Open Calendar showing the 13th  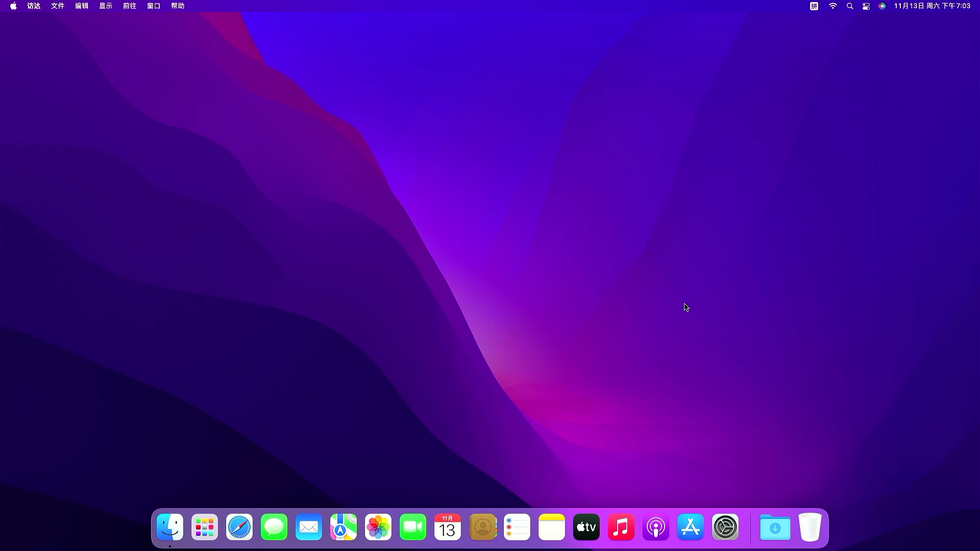448,527
